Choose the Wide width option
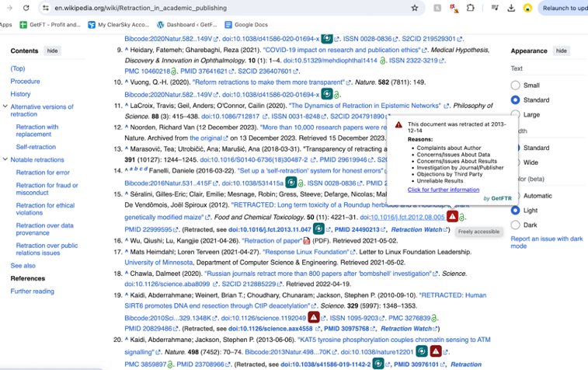The width and height of the screenshot is (588, 370). 515,162
